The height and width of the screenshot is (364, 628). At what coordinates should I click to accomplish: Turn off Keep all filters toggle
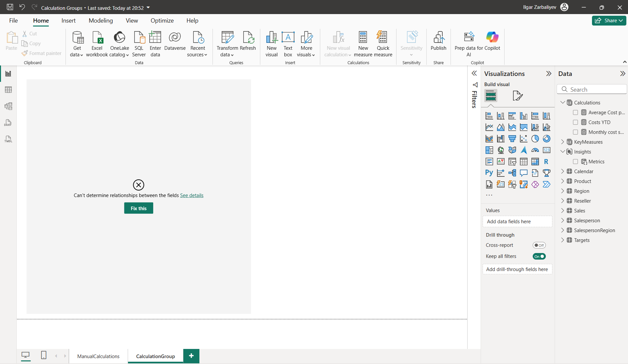(539, 256)
